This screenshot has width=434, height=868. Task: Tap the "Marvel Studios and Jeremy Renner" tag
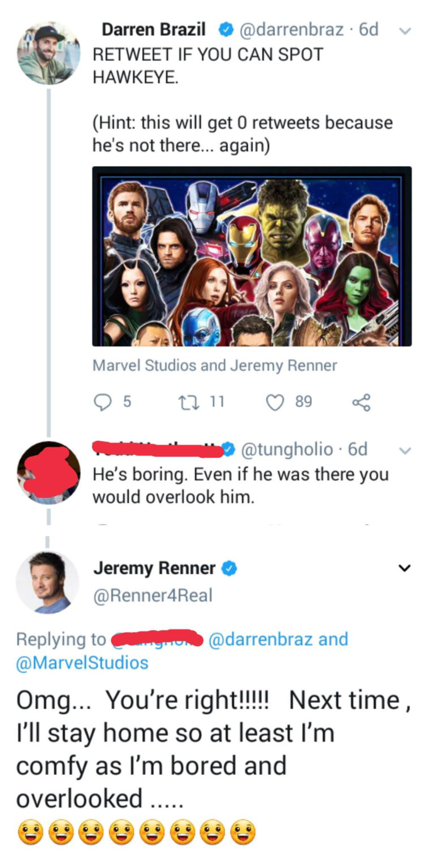(x=214, y=366)
